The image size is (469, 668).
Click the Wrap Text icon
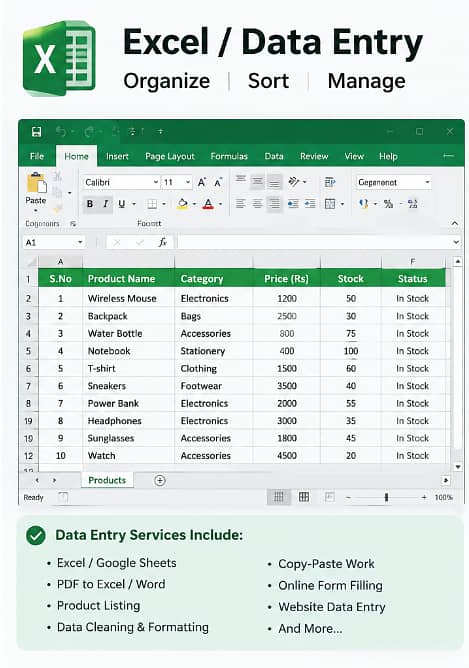(x=330, y=182)
